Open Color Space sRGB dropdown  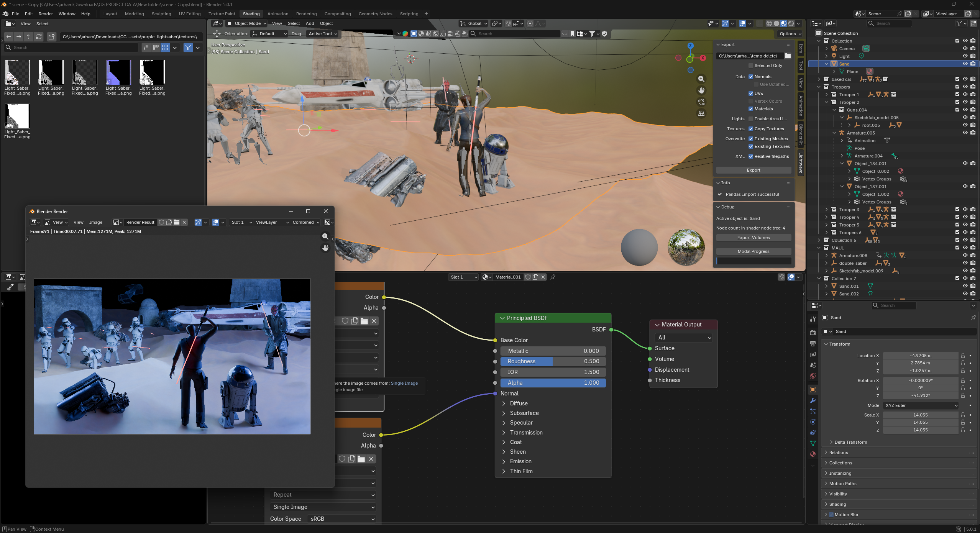342,519
